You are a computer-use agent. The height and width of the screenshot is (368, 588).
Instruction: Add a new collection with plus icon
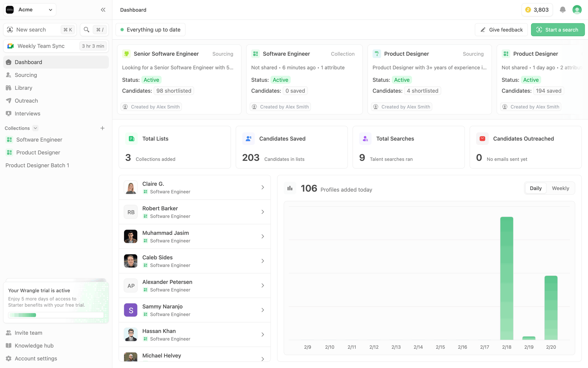(103, 128)
